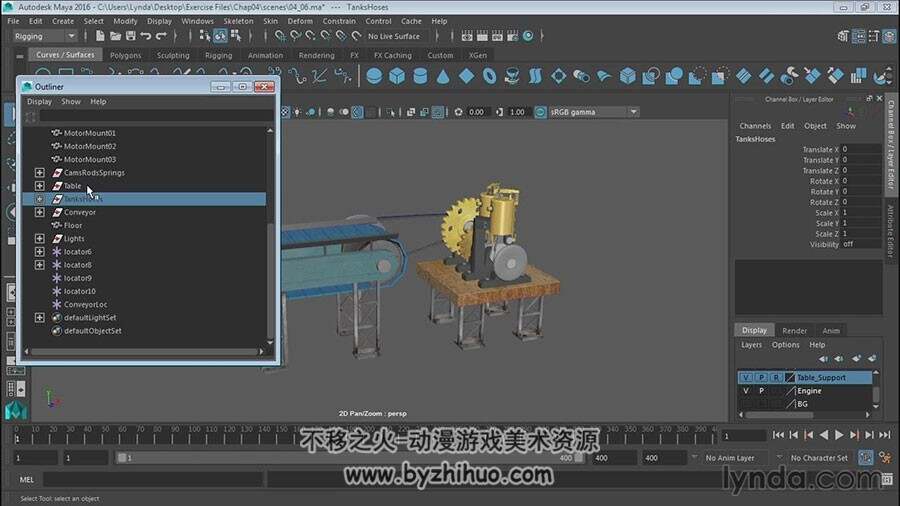Open the layer editor Options menu
The height and width of the screenshot is (506, 900).
(x=785, y=345)
